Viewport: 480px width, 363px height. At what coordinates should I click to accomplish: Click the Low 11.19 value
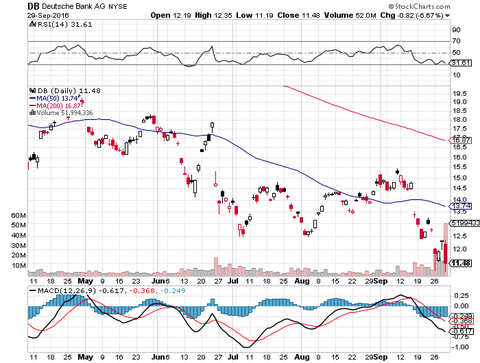click(255, 15)
